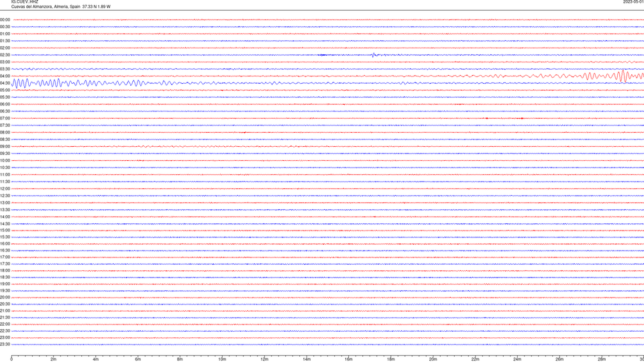Choose the 13:00 trace label
This screenshot has height=362, width=644.
click(x=5, y=202)
